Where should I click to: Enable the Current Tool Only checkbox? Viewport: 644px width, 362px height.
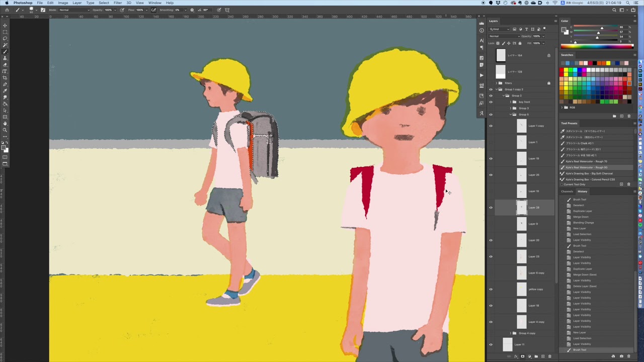pyautogui.click(x=562, y=185)
